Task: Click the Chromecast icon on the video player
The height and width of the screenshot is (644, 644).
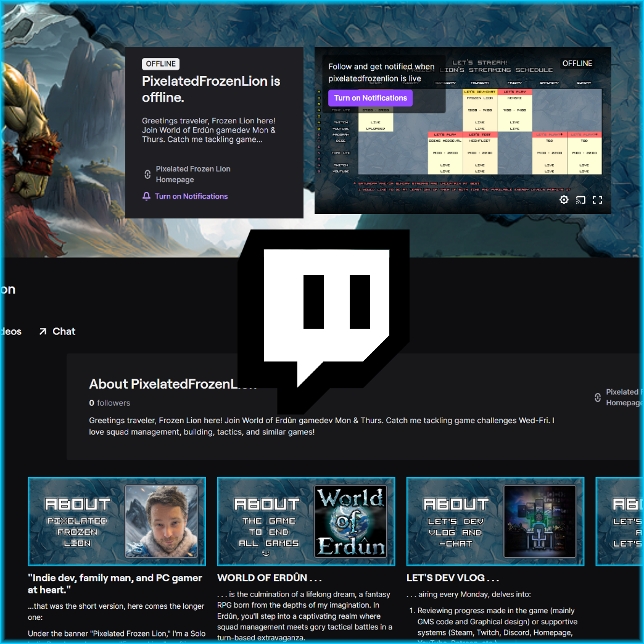Action: pos(580,200)
